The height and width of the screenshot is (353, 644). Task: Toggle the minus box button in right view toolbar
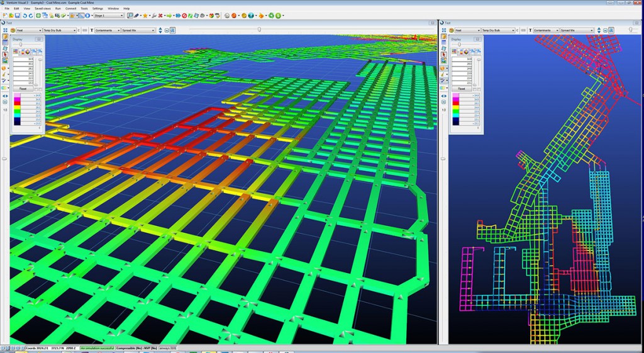606,30
